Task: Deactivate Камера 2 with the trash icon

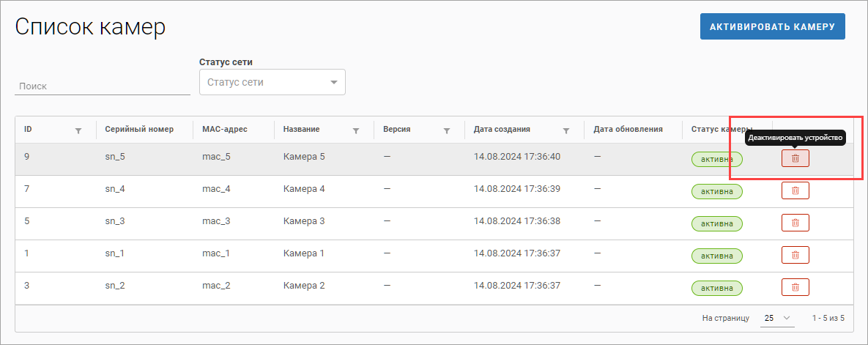Action: [795, 287]
